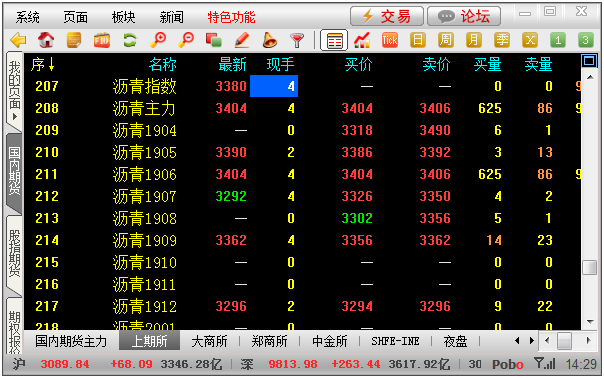Switch to 郑商所 tab
The width and height of the screenshot is (604, 378).
[269, 341]
